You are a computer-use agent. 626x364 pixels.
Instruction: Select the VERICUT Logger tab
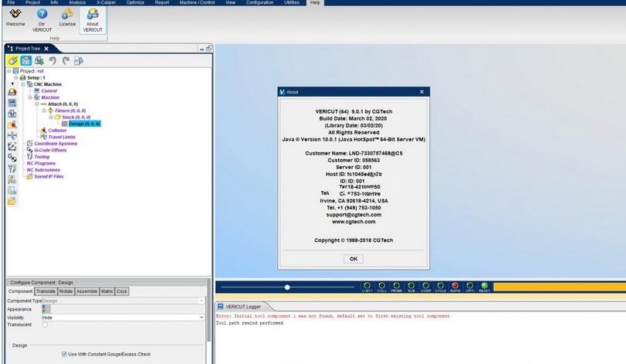click(243, 307)
